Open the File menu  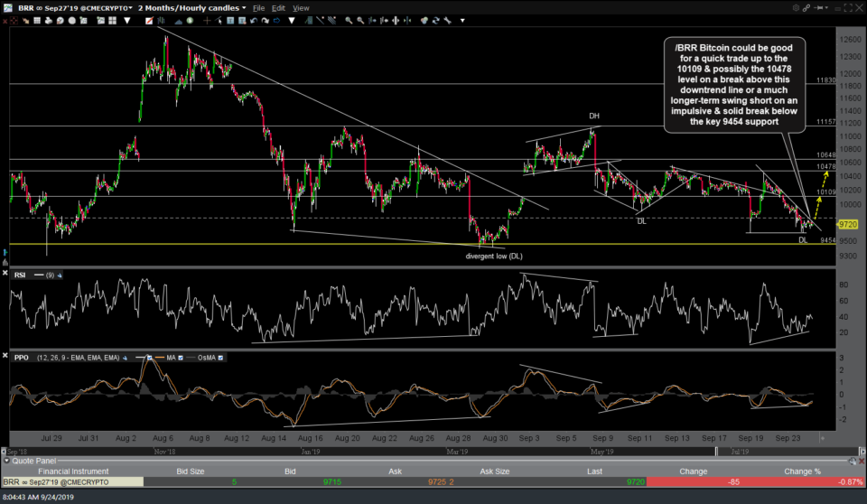tap(258, 7)
